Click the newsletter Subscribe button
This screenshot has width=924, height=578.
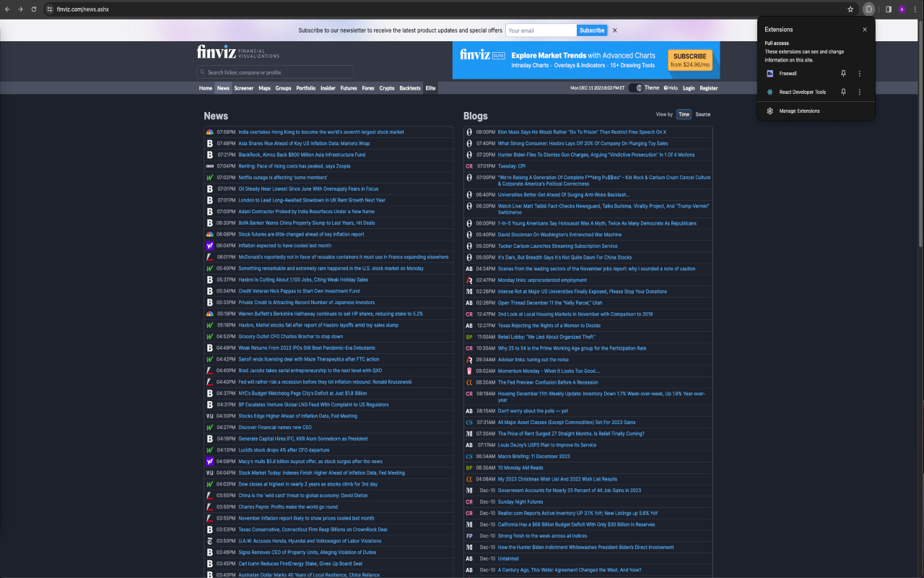tap(591, 30)
